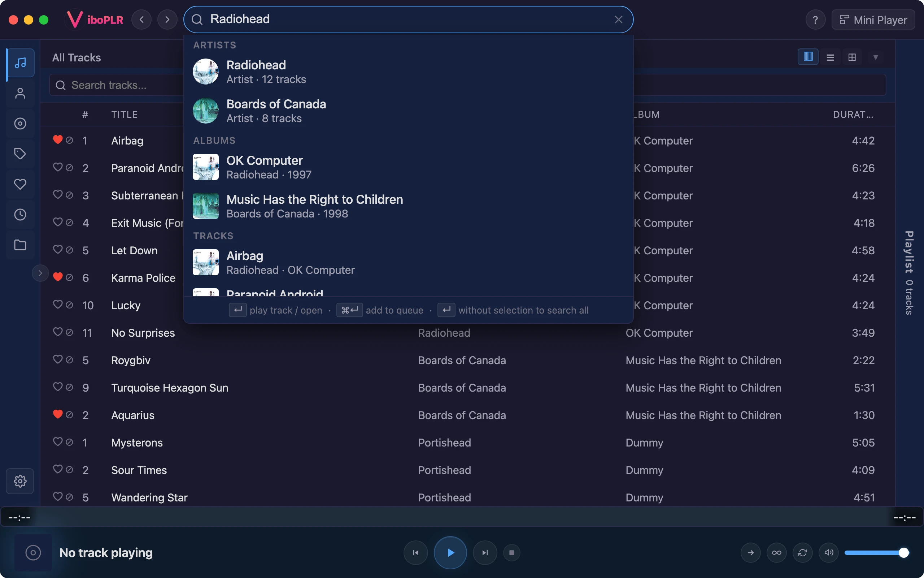Select the Wandering Star track
The image size is (924, 578).
149,497
